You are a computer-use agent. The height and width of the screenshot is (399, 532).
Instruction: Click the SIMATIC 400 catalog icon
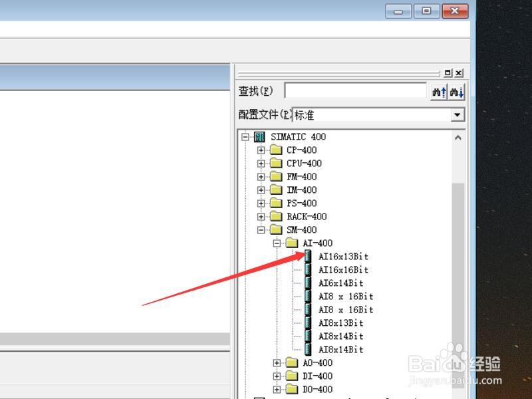click(x=259, y=136)
